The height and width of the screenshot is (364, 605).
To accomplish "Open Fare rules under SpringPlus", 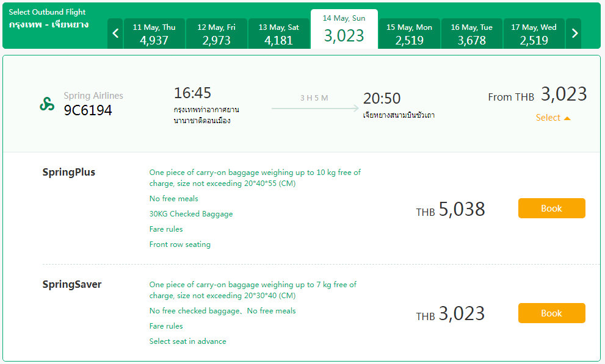I will pos(166,229).
